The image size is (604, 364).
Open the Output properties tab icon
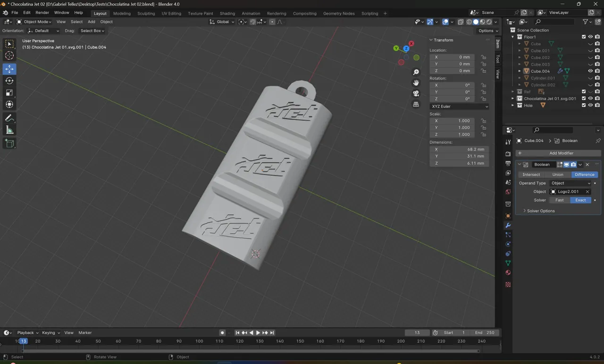[x=508, y=163]
